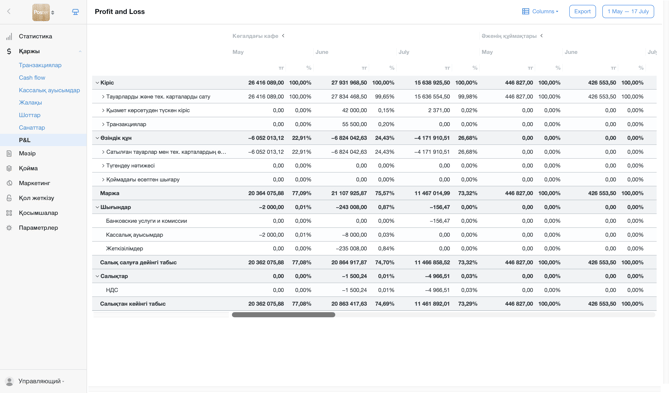This screenshot has width=670, height=393.
Task: Open the Қойма menu item
Action: (x=28, y=168)
